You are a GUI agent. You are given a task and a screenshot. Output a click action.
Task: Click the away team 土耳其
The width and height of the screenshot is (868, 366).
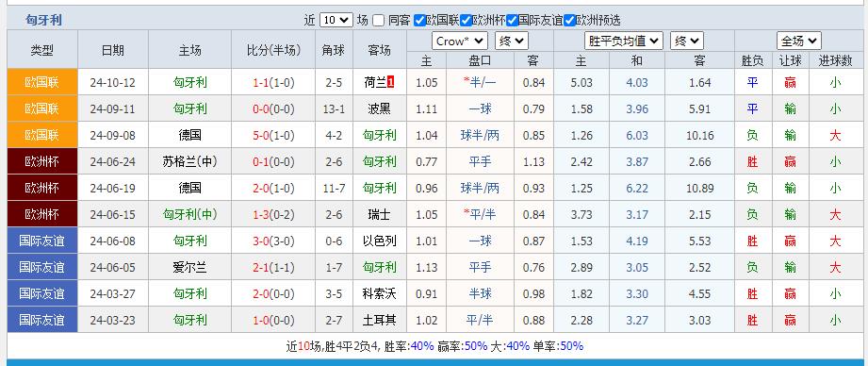[379, 320]
